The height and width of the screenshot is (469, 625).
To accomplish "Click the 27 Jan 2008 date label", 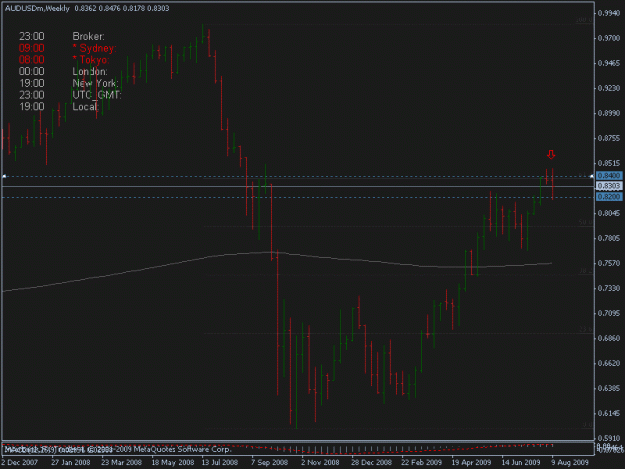I will tap(71, 462).
